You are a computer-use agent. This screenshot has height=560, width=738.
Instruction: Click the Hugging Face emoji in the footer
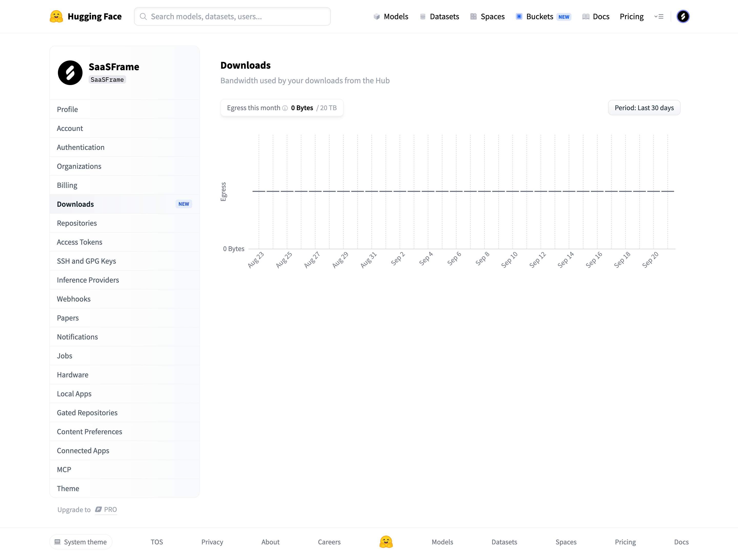click(386, 542)
